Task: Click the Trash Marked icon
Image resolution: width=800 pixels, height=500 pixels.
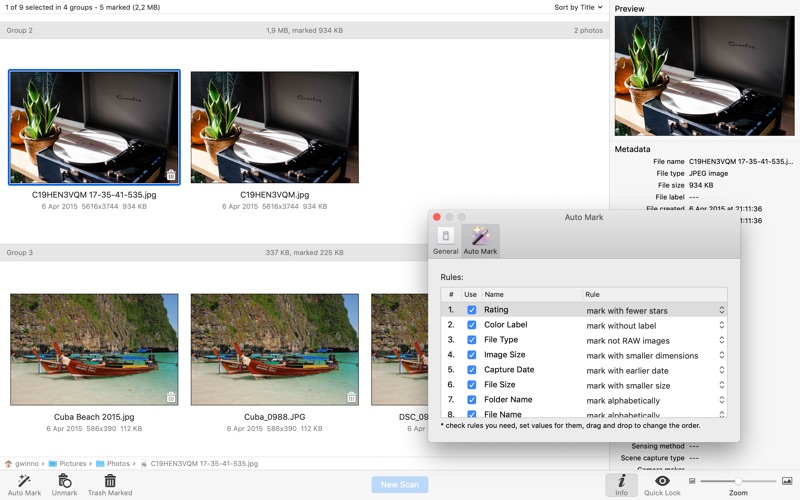Action: coord(110,481)
